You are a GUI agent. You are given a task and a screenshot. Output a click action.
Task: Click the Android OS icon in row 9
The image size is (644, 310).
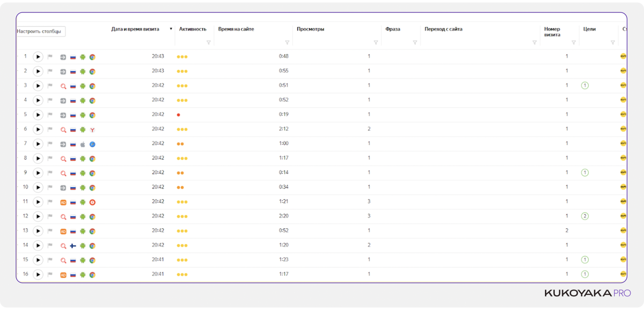83,172
